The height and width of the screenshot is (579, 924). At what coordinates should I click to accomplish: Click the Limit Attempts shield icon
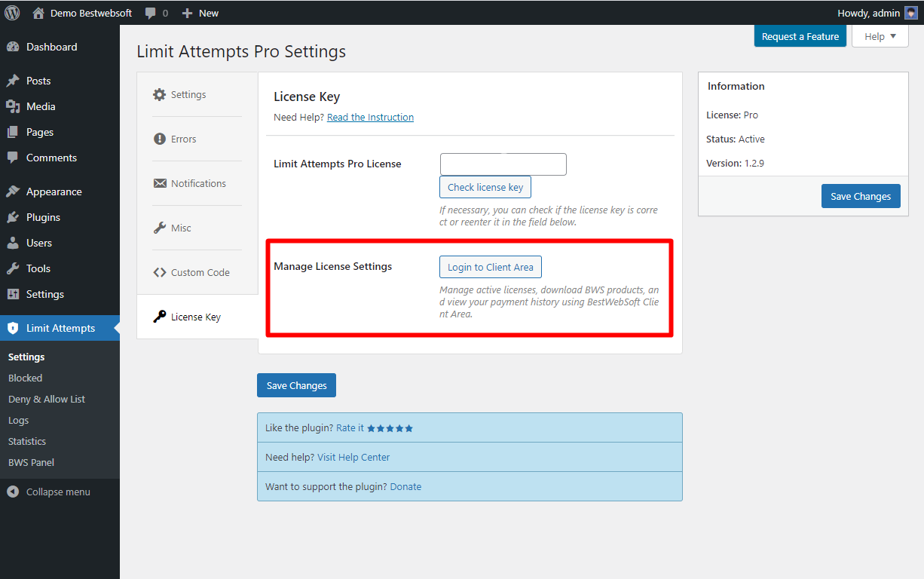click(x=13, y=328)
